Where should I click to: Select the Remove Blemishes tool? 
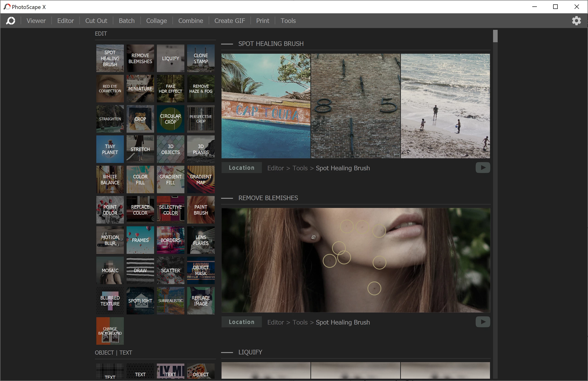[x=140, y=58]
